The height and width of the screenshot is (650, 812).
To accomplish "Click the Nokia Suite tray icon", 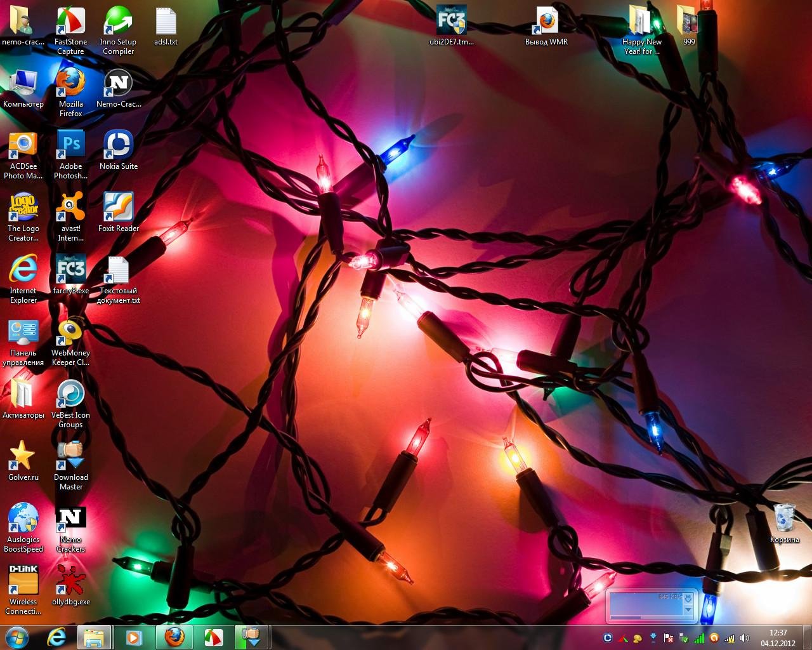I will click(608, 638).
